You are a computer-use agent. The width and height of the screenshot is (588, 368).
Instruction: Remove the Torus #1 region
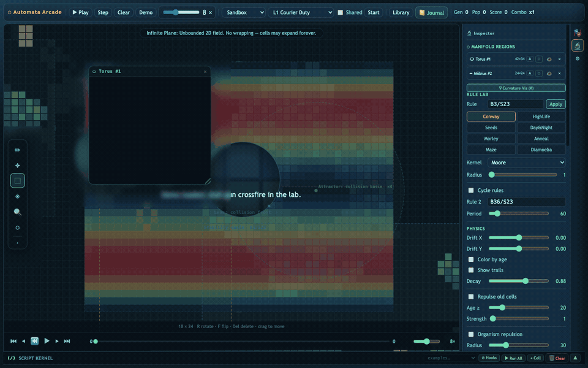point(559,59)
